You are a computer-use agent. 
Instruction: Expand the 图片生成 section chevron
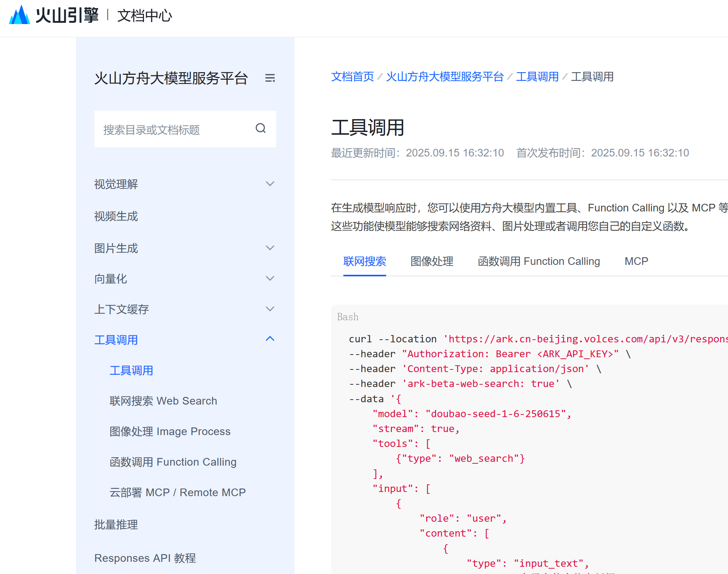[270, 248]
